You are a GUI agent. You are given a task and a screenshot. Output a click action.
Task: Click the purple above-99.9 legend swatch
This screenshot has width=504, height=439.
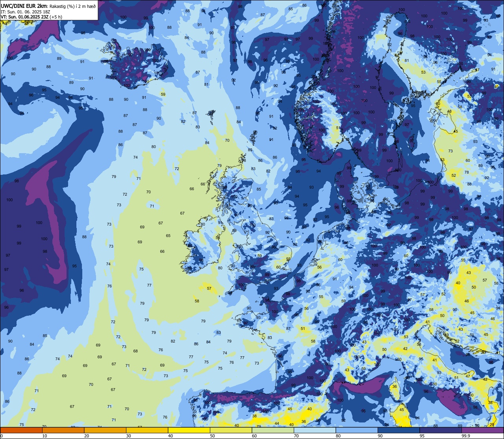pyautogui.click(x=482, y=430)
